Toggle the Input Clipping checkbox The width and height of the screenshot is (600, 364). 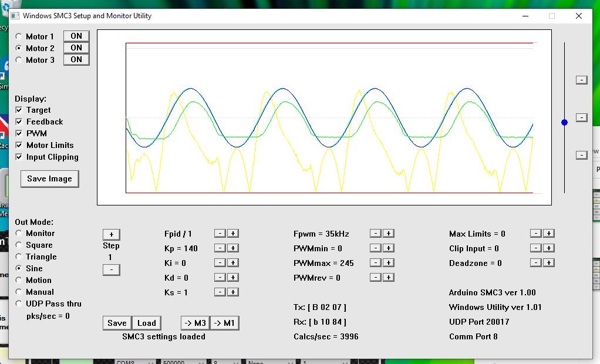[19, 157]
